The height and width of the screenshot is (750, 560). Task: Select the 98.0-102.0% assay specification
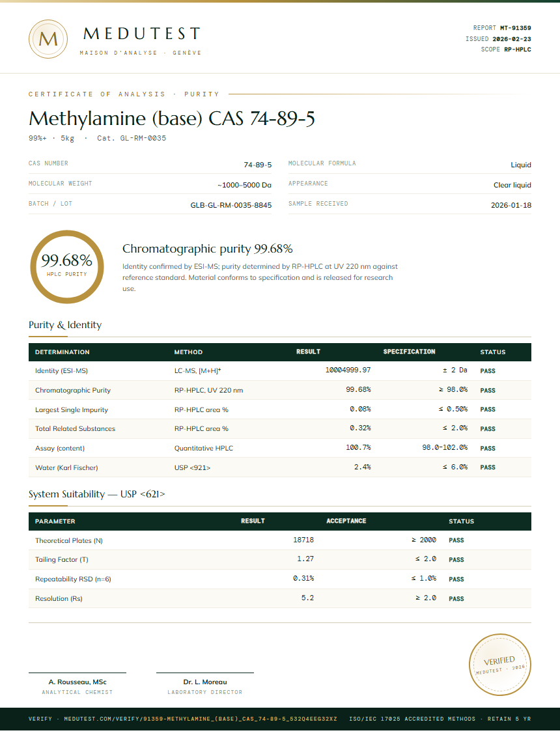click(445, 448)
